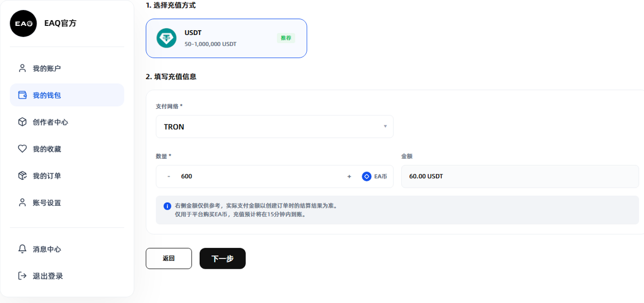The width and height of the screenshot is (644, 303).
Task: Open 我的钱包 in the sidebar
Action: pos(67,95)
